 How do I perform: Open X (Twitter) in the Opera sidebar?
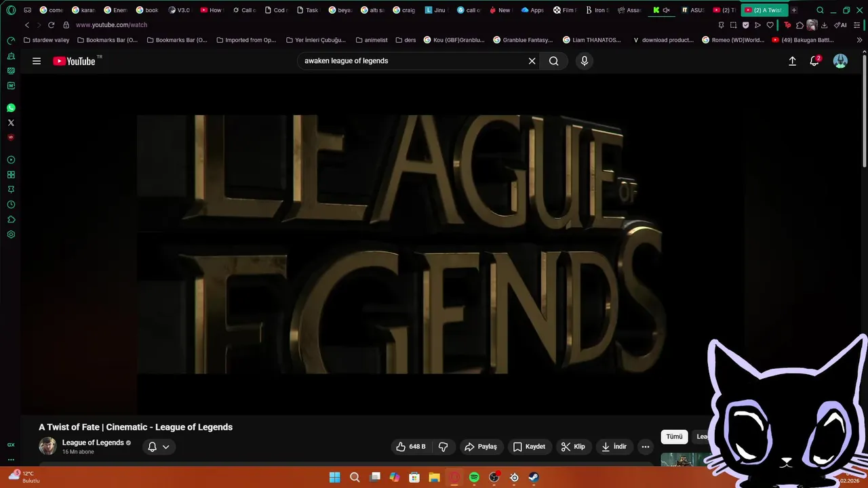click(11, 123)
